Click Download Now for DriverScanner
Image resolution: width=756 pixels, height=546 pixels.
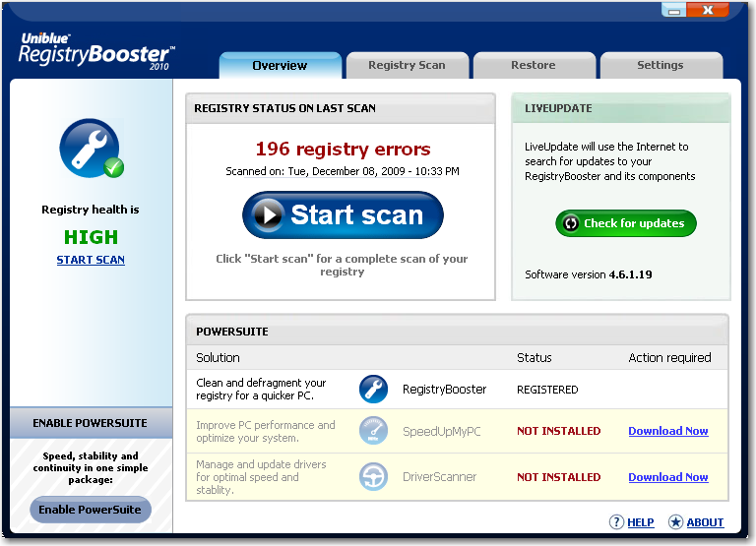click(x=668, y=477)
